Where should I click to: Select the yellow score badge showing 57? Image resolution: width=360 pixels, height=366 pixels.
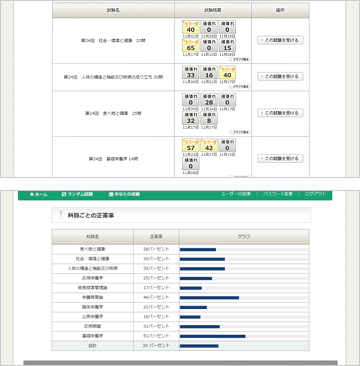(191, 145)
